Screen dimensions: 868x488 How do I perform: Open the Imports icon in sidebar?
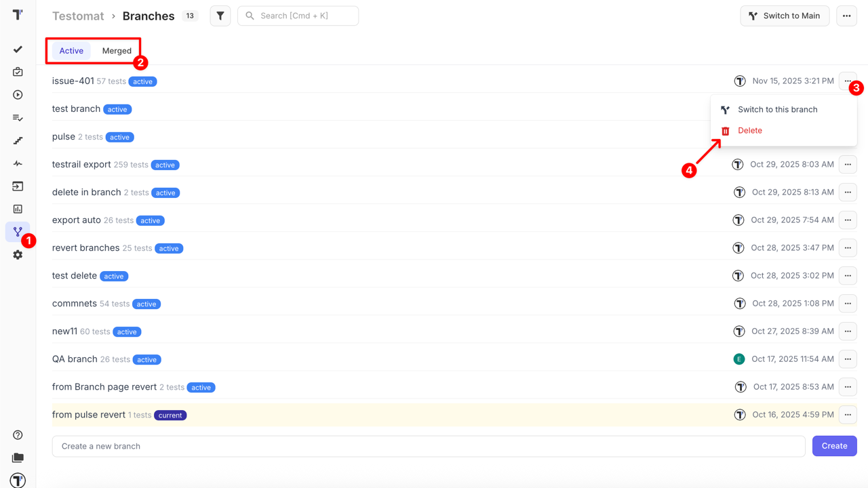click(18, 186)
